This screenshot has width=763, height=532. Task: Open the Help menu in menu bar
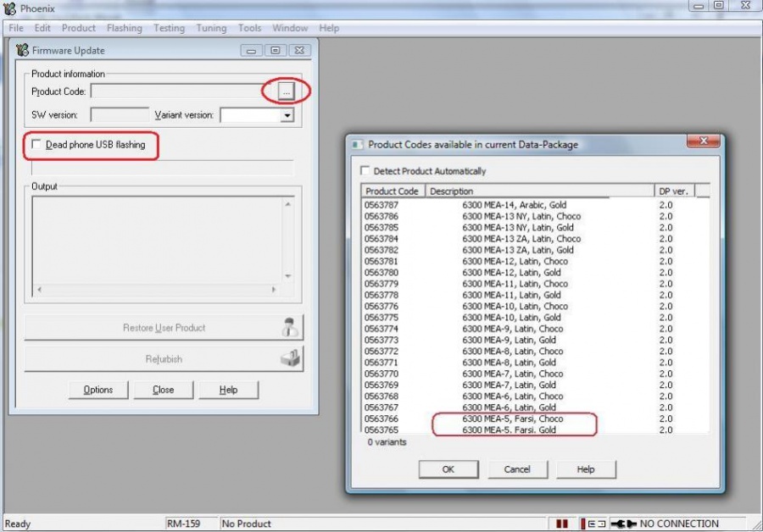point(329,28)
